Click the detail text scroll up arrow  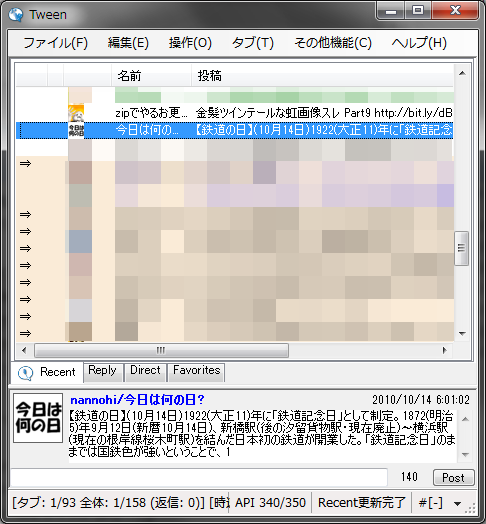click(465, 419)
